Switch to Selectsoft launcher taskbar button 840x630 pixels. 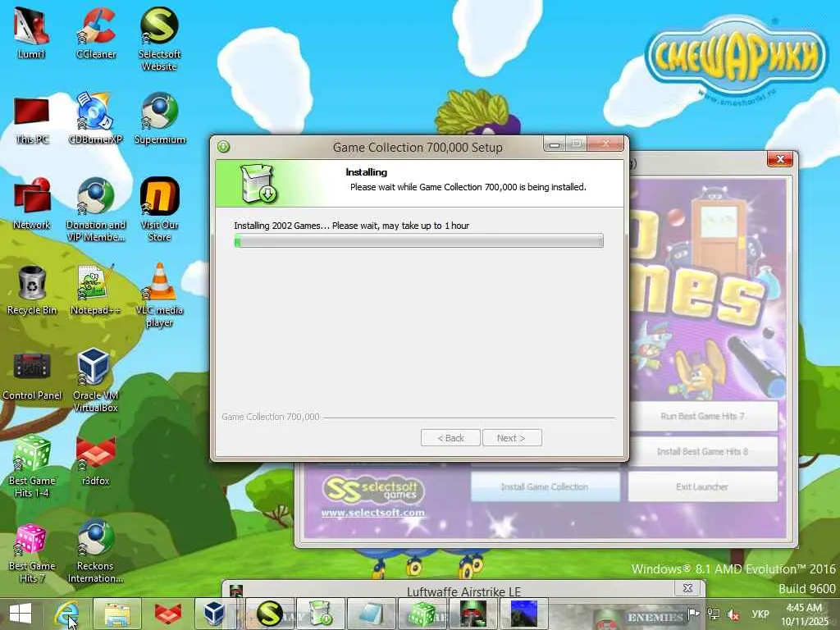pyautogui.click(x=269, y=614)
